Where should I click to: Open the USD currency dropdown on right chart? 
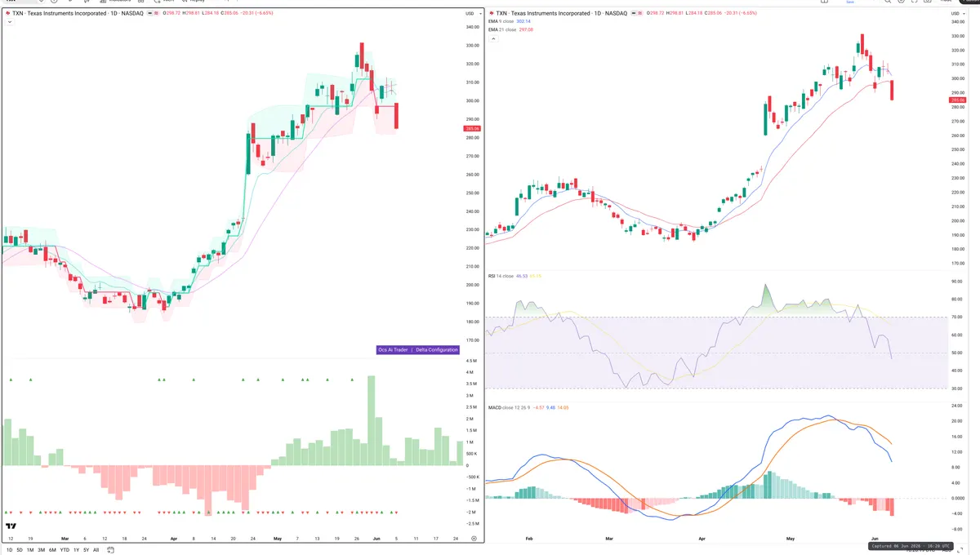click(x=958, y=14)
